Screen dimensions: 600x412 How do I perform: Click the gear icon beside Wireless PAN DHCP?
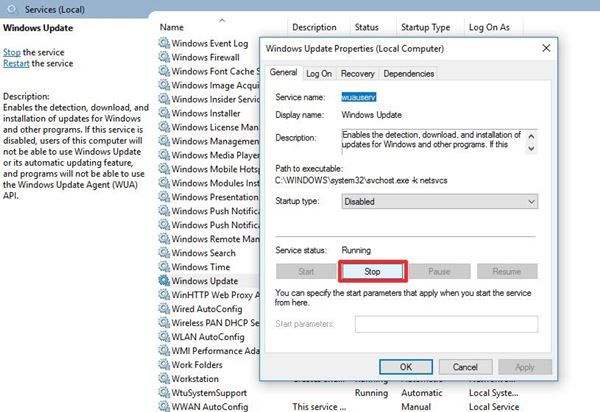[x=164, y=323]
